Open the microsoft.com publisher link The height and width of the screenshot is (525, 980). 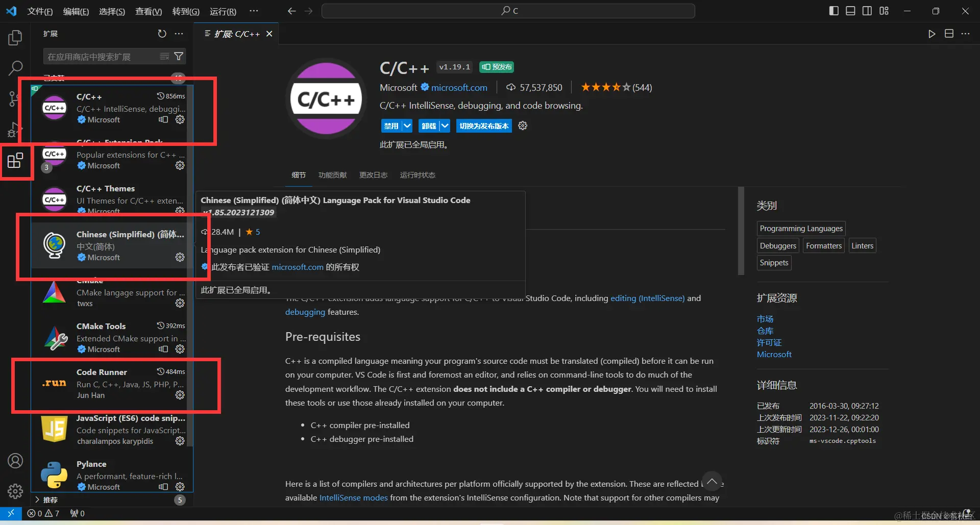[x=459, y=88]
